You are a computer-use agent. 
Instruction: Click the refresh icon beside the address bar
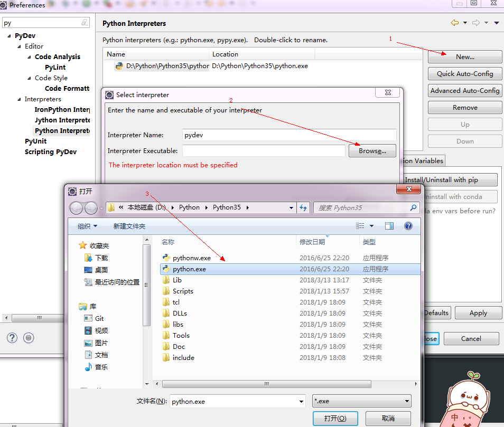[303, 207]
